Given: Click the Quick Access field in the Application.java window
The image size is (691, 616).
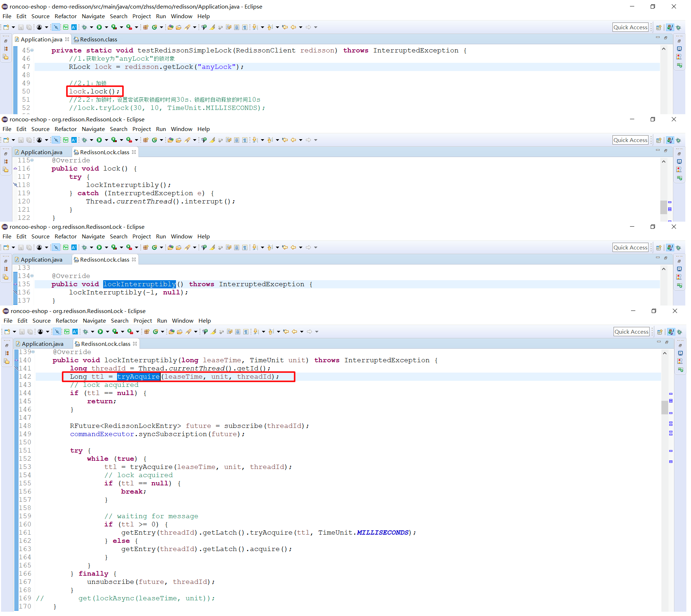Looking at the screenshot, I should point(630,27).
